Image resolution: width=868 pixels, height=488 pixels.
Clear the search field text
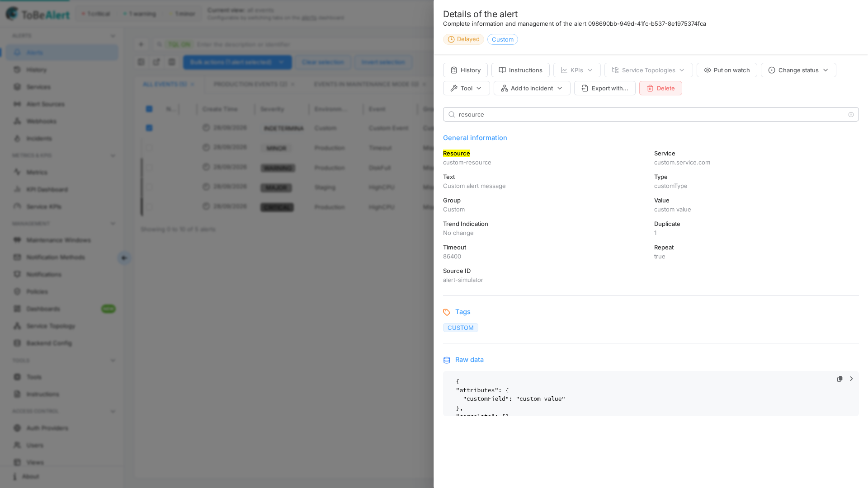[x=851, y=115]
